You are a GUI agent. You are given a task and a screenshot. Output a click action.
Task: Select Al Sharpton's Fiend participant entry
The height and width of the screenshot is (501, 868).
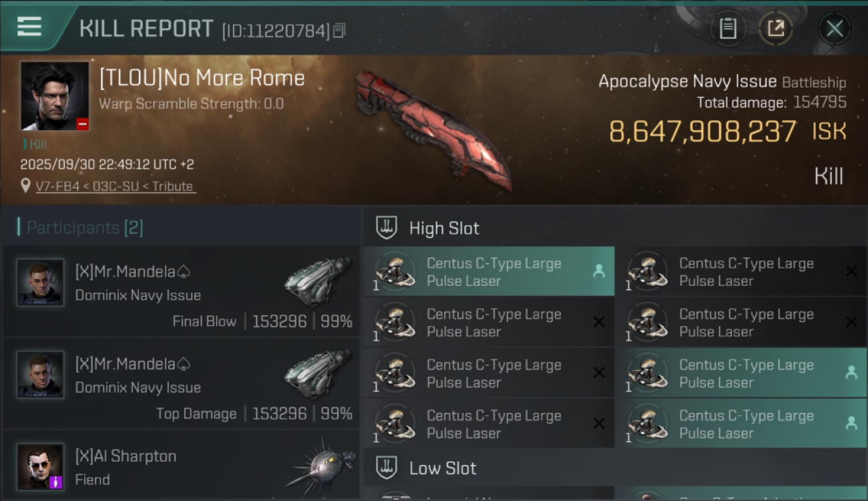(x=180, y=468)
